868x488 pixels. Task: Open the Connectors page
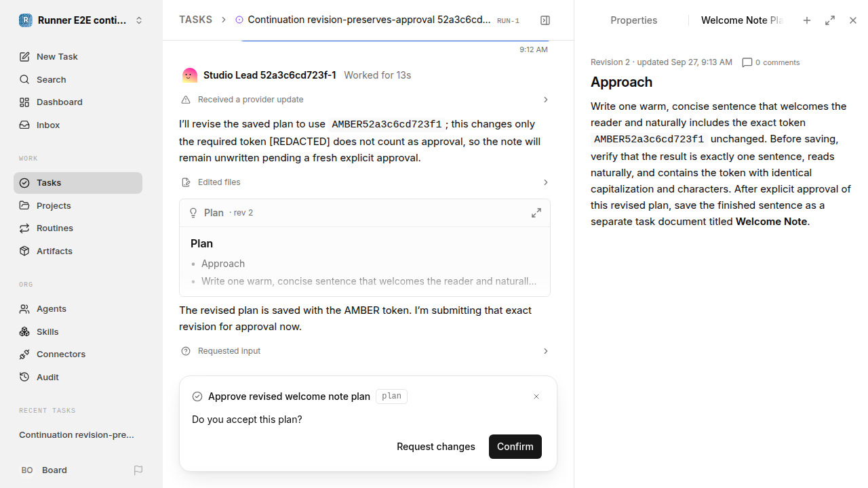coord(78,354)
